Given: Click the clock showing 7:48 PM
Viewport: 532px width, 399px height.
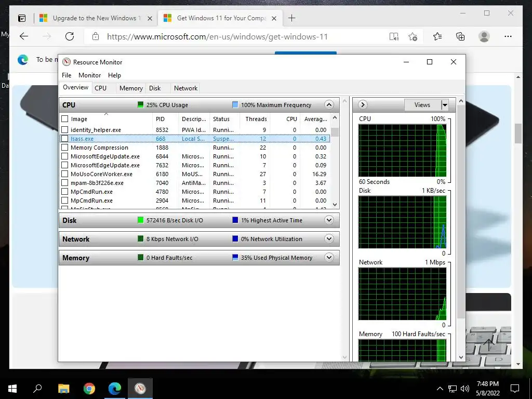Looking at the screenshot, I should [487, 384].
